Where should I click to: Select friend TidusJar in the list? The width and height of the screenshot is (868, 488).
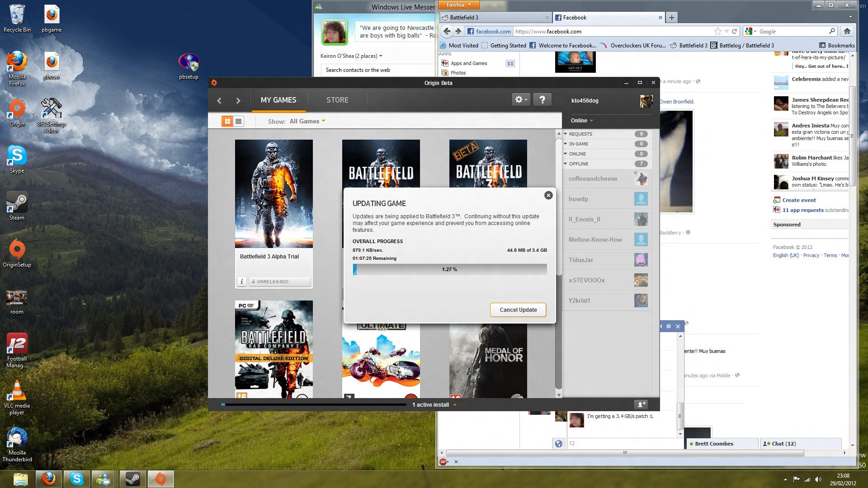607,260
